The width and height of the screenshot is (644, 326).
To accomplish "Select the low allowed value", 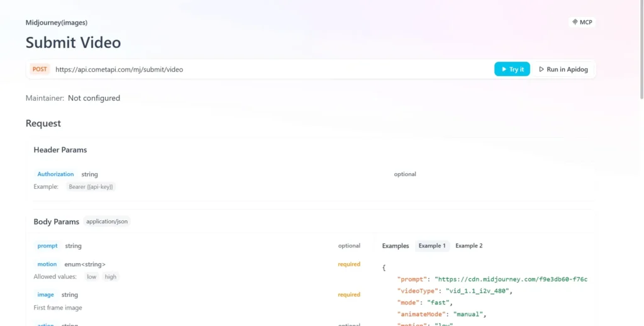I will coord(92,277).
